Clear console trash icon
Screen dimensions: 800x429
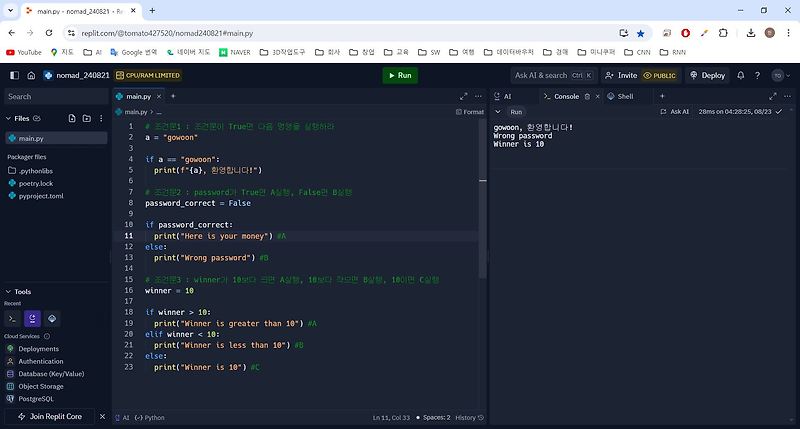pos(587,96)
